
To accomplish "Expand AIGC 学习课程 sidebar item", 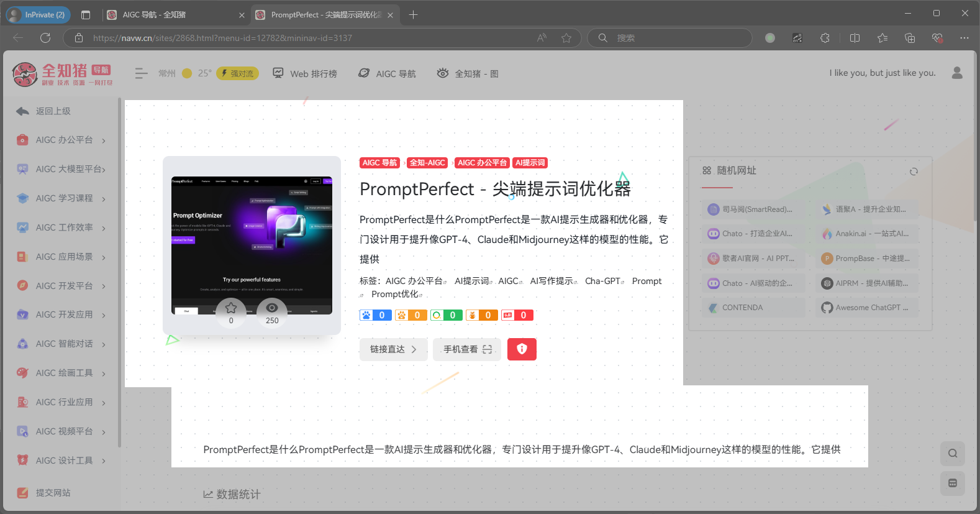I will [61, 198].
